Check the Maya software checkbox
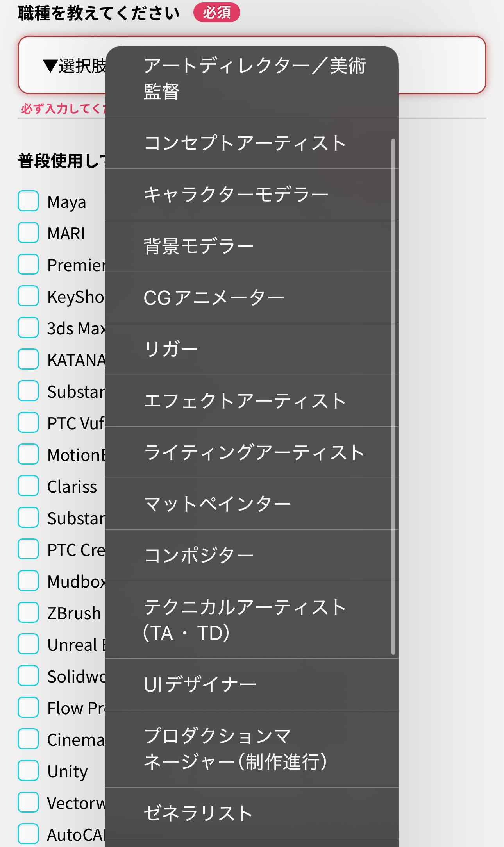 click(28, 201)
